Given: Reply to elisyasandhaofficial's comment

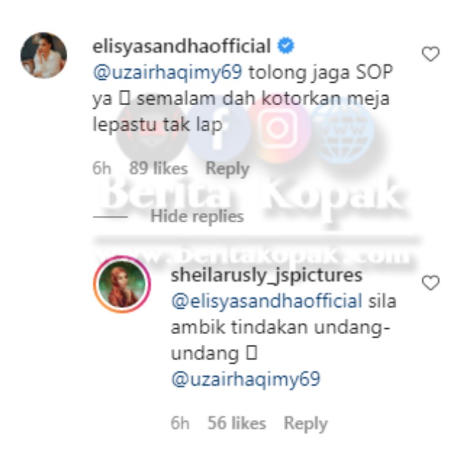Looking at the screenshot, I should pos(227,169).
